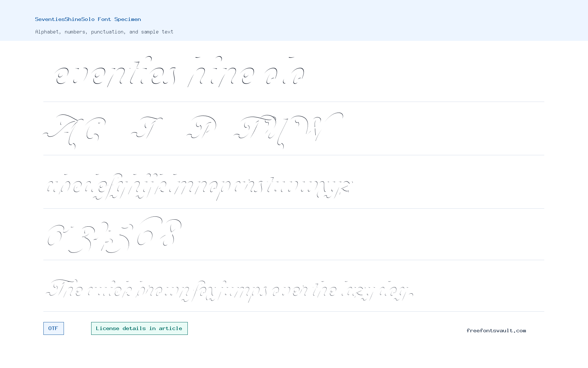The image size is (588, 368).
Task: Click the font name preview sample
Action: point(180,72)
